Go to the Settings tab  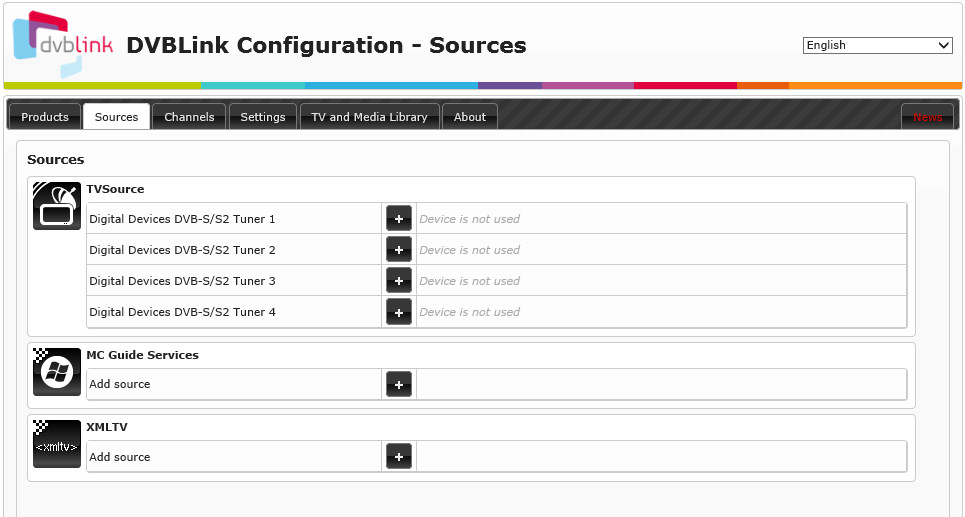point(263,116)
